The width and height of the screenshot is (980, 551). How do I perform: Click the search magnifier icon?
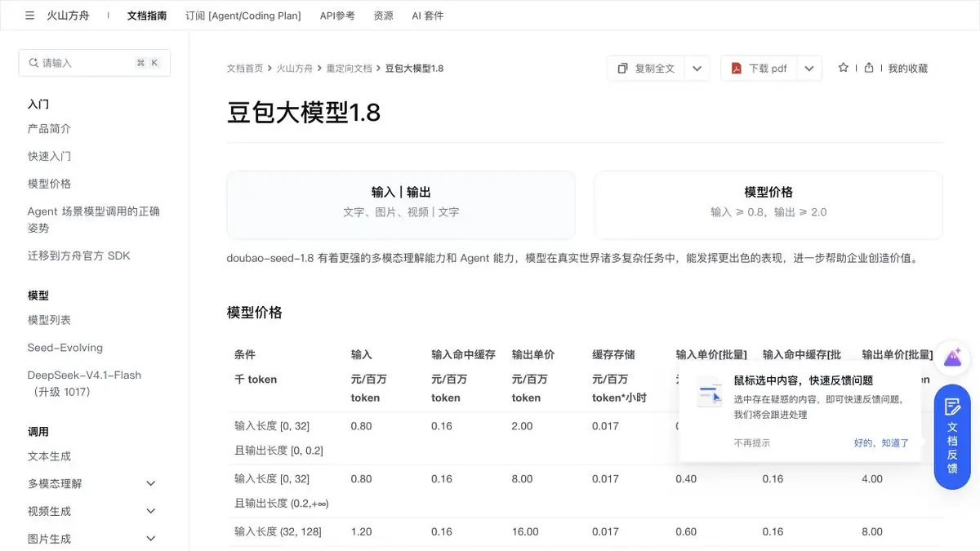[x=33, y=63]
